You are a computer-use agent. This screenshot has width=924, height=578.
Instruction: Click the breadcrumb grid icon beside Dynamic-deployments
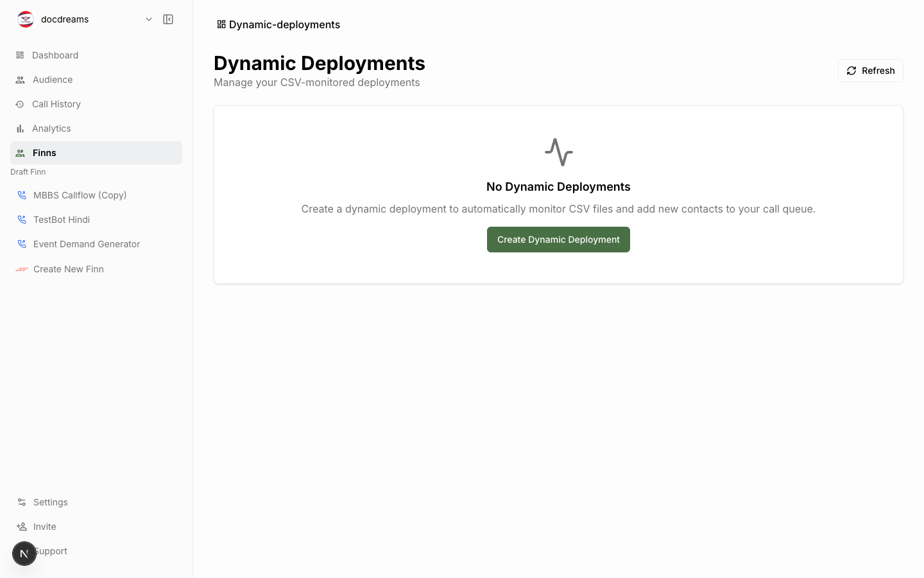pyautogui.click(x=221, y=24)
